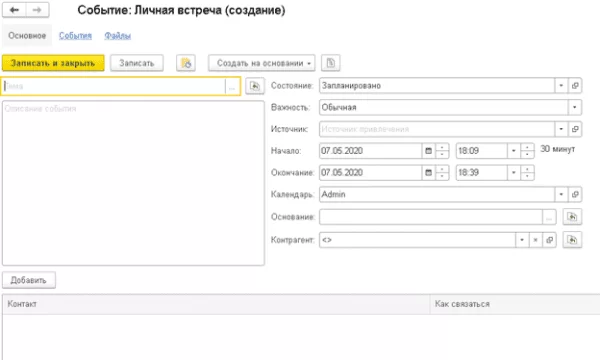Go back with the left arrow button
600x360 pixels.
(14, 10)
